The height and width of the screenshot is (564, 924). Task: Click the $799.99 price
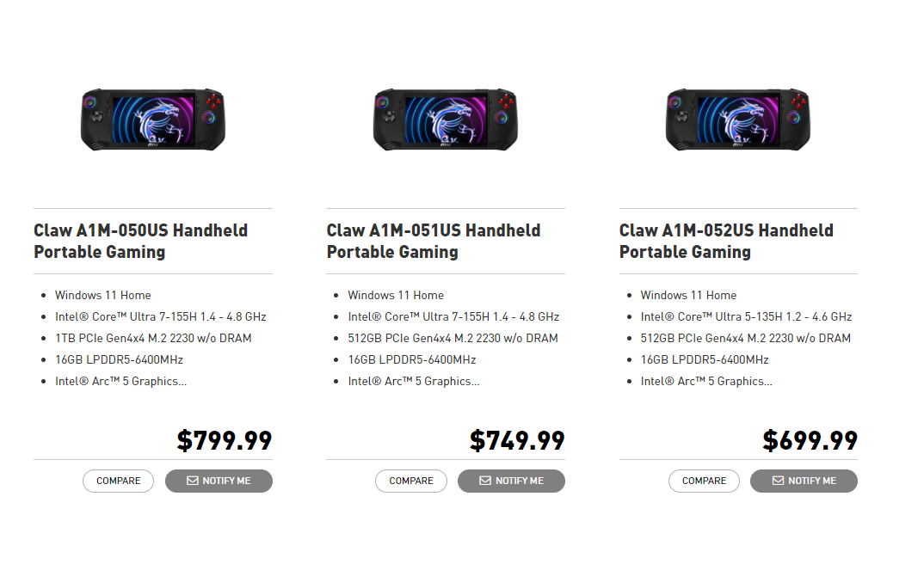(x=225, y=440)
